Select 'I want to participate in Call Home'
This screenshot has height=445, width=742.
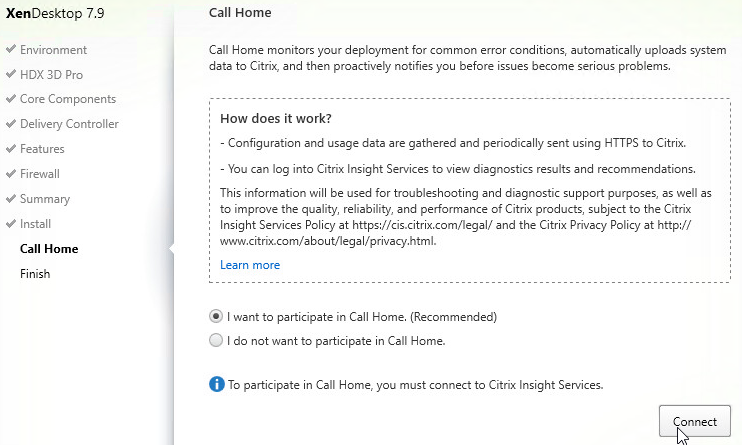point(216,316)
